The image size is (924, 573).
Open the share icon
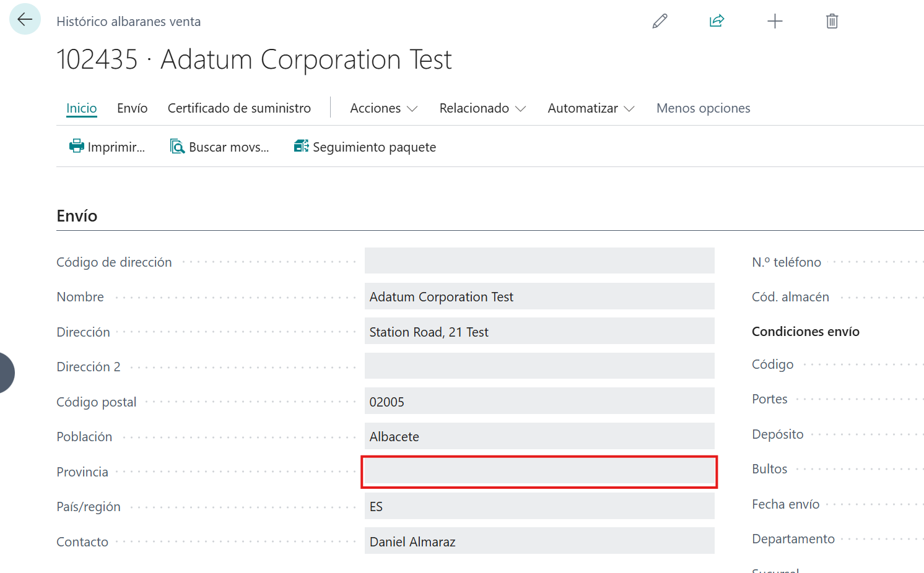717,21
